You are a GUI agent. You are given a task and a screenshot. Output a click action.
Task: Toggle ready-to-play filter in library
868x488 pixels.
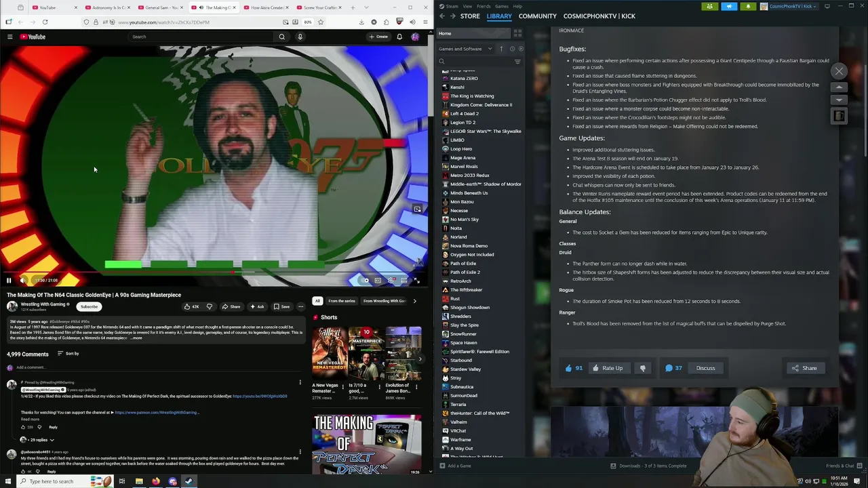[521, 49]
